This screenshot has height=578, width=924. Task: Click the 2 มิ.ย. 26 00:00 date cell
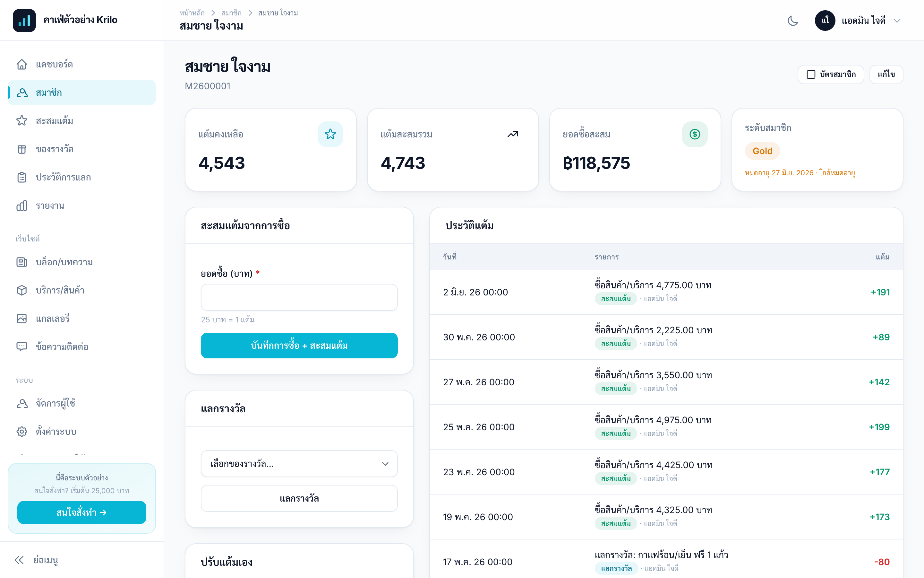click(475, 293)
